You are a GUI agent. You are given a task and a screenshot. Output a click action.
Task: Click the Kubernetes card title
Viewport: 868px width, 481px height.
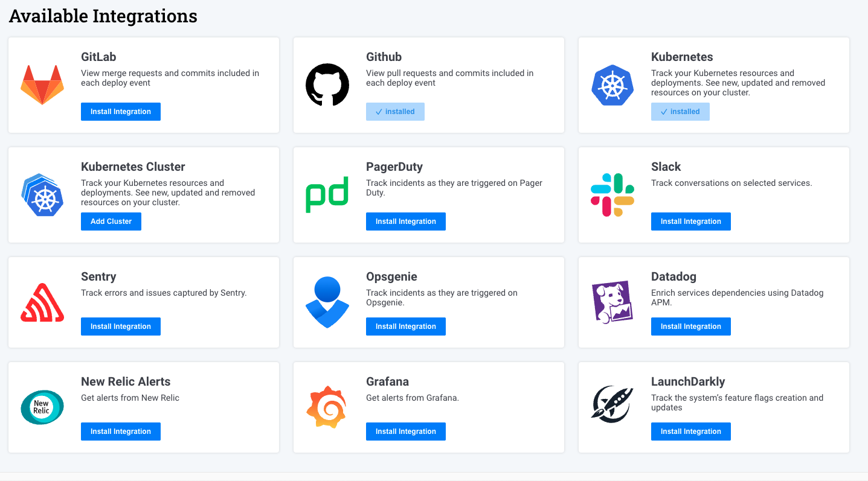pyautogui.click(x=682, y=57)
